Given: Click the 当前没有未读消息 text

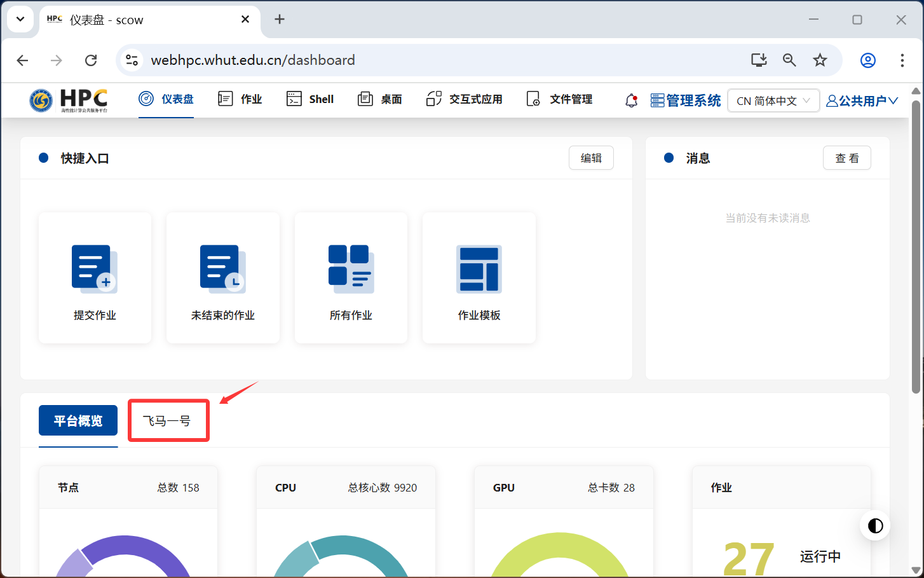Looking at the screenshot, I should 768,218.
